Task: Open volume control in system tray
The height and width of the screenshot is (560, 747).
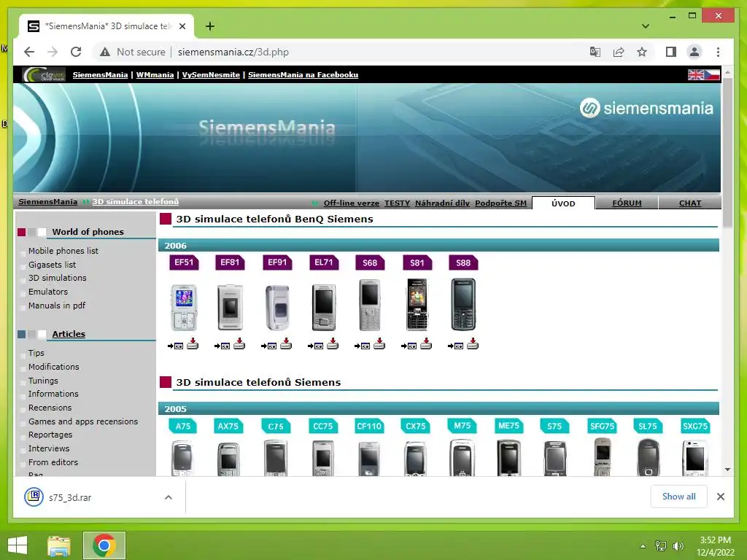Action: coord(678,546)
